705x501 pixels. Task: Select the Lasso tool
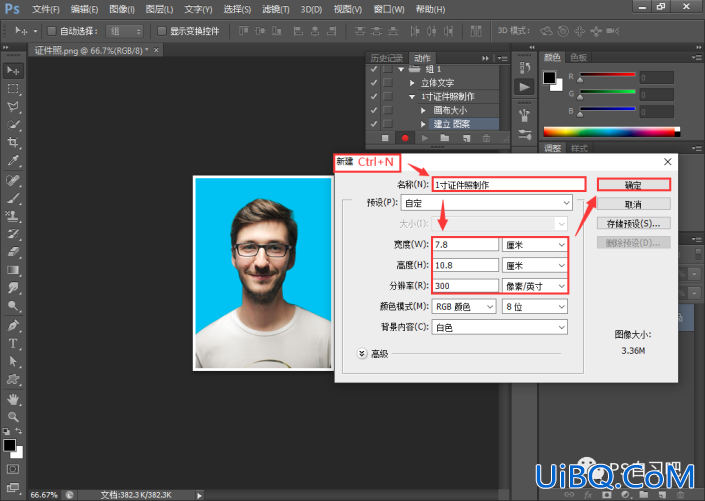13,107
